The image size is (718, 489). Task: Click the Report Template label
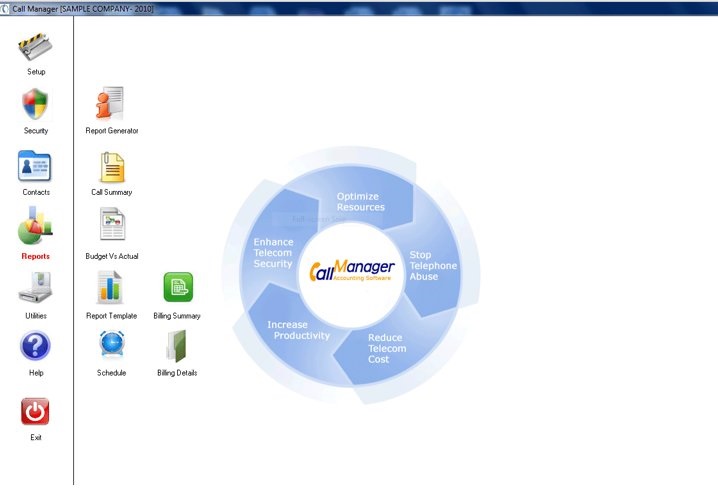point(112,316)
